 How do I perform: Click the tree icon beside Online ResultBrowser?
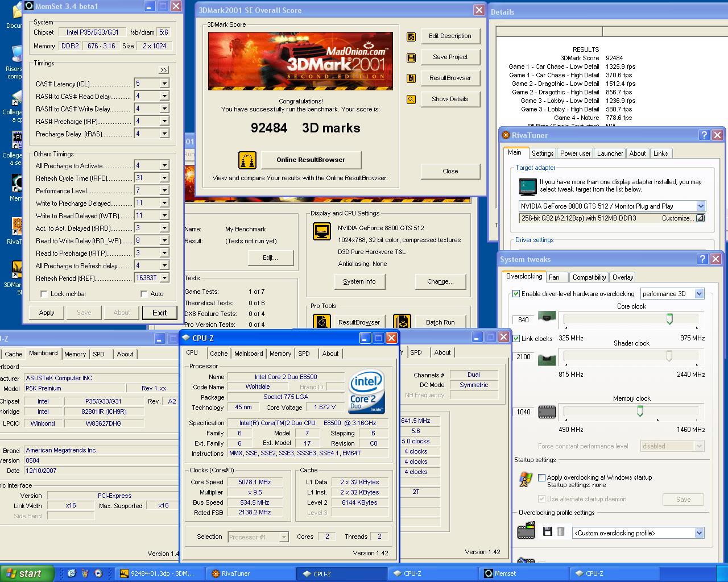coord(247,160)
